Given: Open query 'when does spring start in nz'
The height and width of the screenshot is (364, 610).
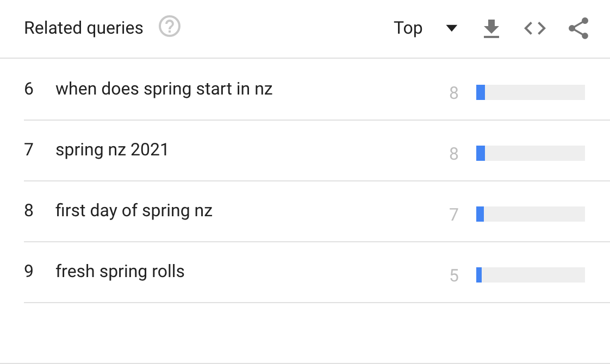Looking at the screenshot, I should pyautogui.click(x=164, y=89).
